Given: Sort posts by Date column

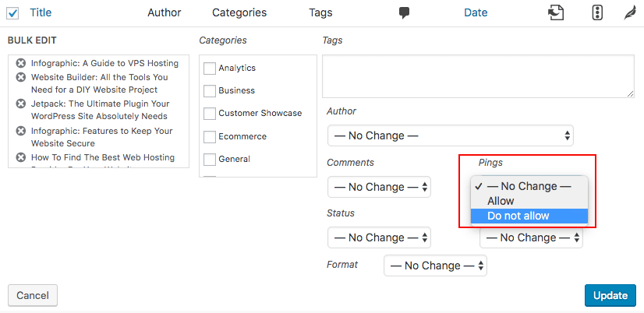Looking at the screenshot, I should pos(476,12).
